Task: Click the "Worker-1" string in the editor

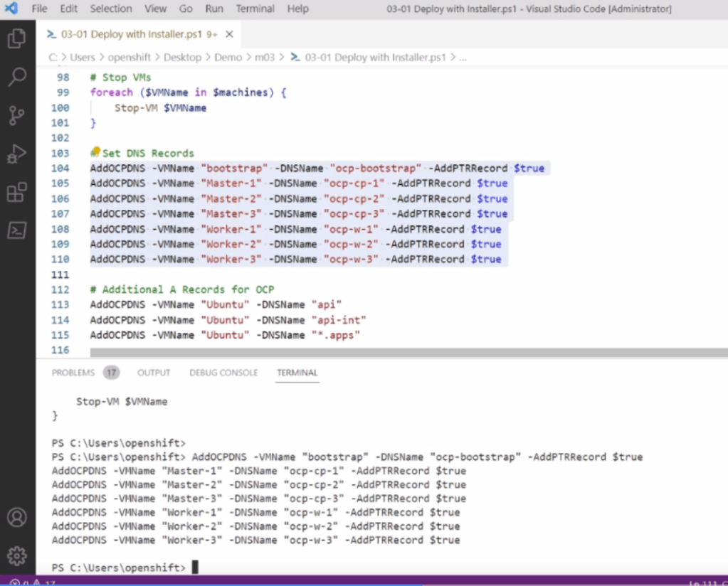Action: pos(231,229)
